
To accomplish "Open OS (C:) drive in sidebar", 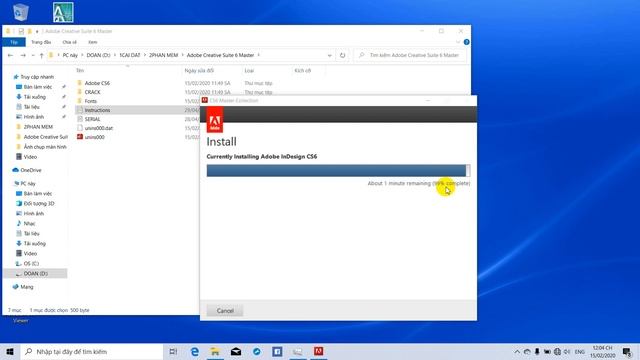I will (x=31, y=263).
